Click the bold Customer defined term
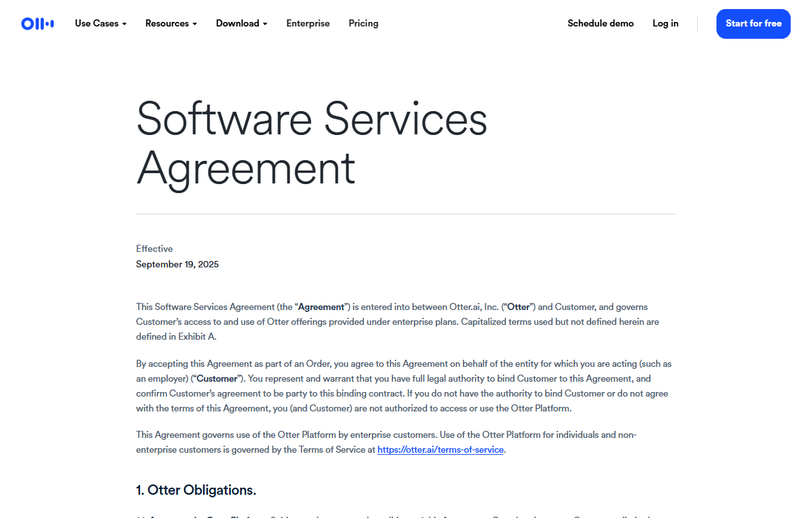The width and height of the screenshot is (812, 518). coord(217,378)
